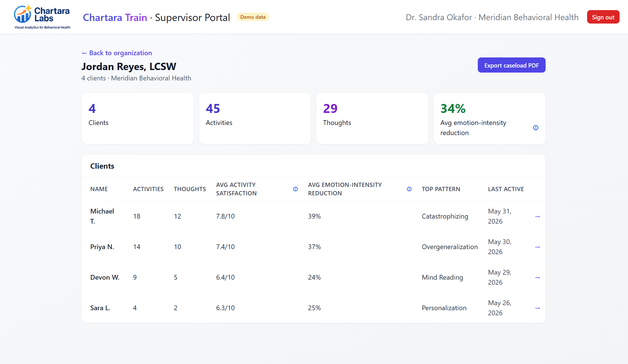The height and width of the screenshot is (364, 628).
Task: Click the 25% reduction value
Action: (314, 308)
